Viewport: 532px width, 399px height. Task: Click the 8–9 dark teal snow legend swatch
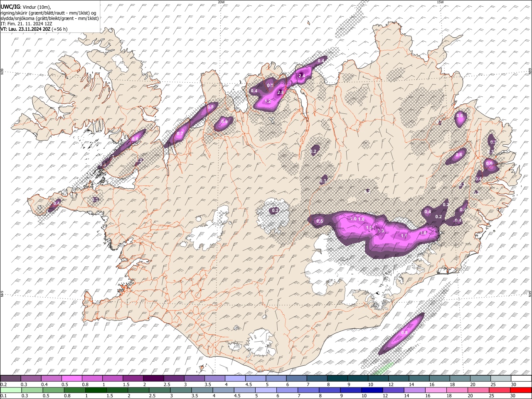pos(337,378)
